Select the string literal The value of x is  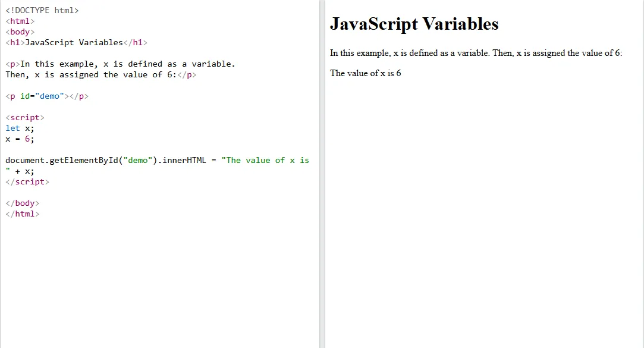266,160
